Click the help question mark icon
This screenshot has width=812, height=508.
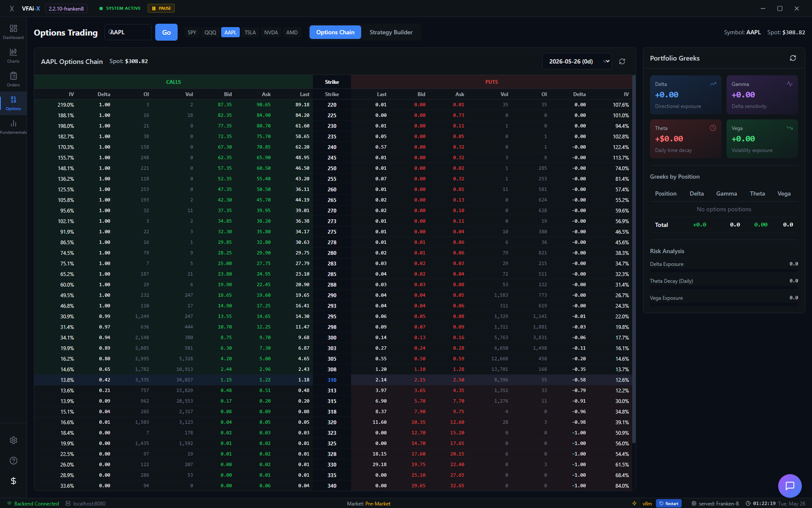point(14,461)
